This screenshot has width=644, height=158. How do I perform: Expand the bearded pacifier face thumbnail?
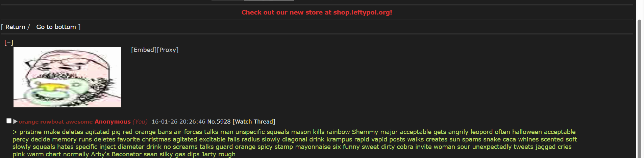pyautogui.click(x=67, y=77)
